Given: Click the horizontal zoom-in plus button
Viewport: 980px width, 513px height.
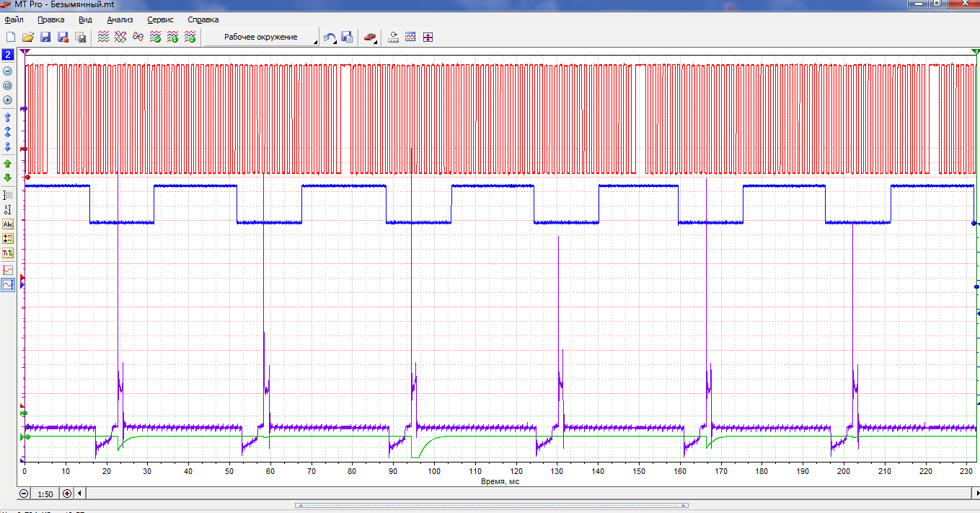Looking at the screenshot, I should (67, 494).
